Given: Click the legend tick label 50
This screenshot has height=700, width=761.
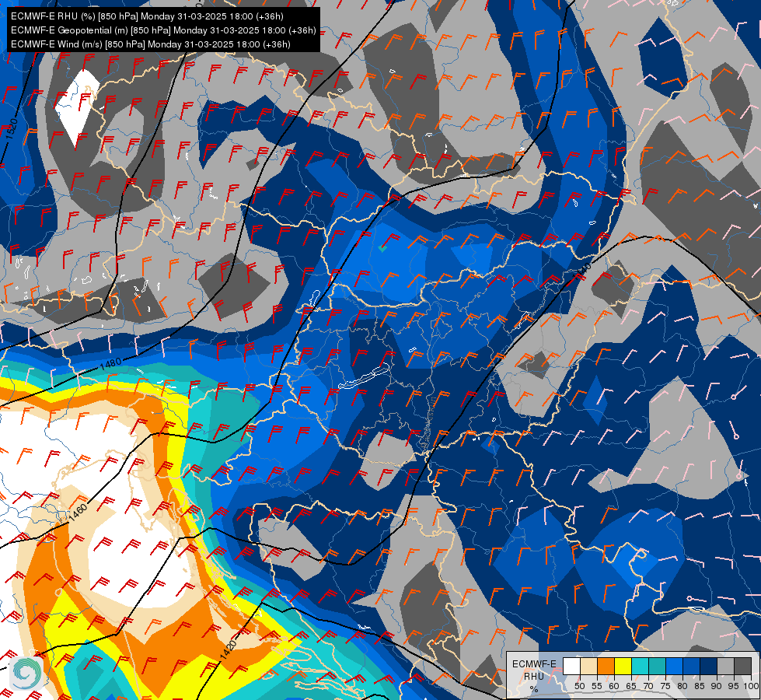Looking at the screenshot, I should coord(579,686).
